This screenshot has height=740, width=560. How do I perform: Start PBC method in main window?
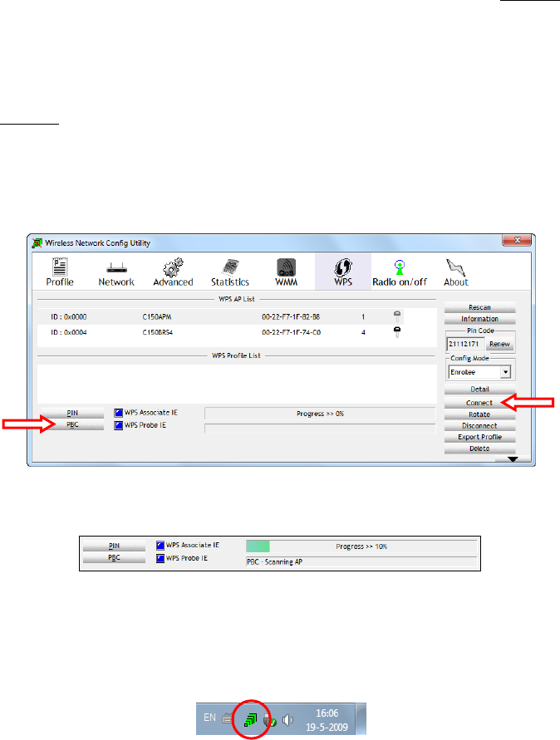tap(72, 424)
